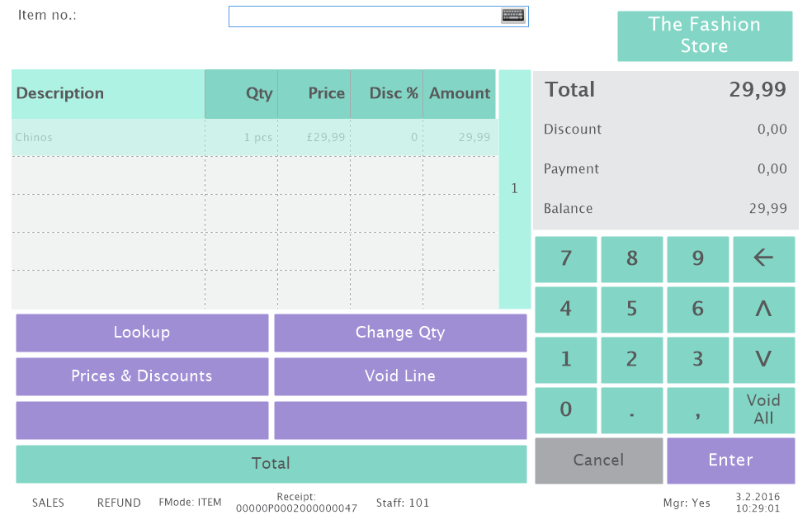Open Prices & Discounts
This screenshot has height=529, width=812.
pos(142,376)
